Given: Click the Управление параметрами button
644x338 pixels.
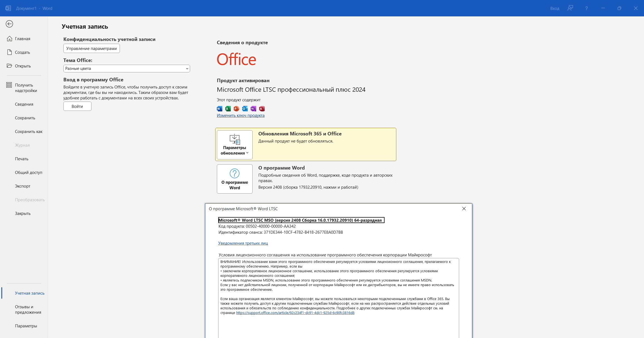Looking at the screenshot, I should [x=91, y=48].
